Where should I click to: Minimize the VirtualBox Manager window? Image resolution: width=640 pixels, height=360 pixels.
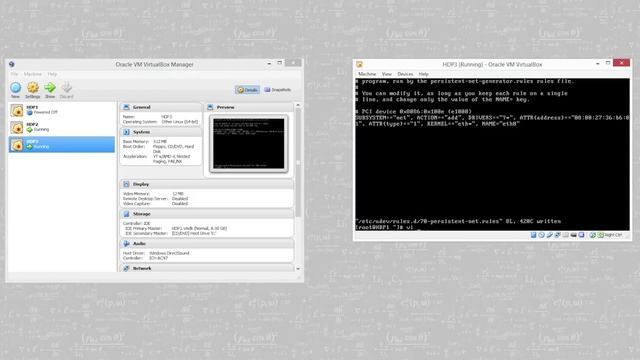point(269,63)
